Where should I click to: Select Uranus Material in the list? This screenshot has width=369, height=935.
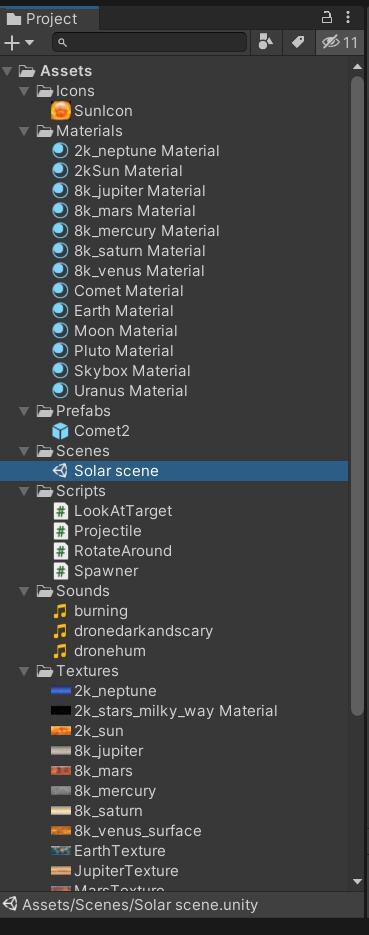pos(131,391)
